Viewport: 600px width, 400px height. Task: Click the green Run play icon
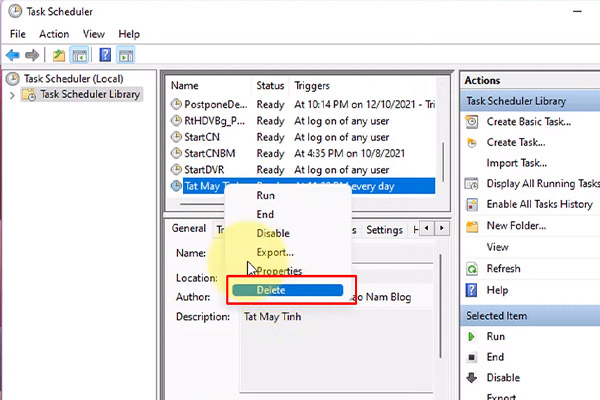[x=471, y=336]
